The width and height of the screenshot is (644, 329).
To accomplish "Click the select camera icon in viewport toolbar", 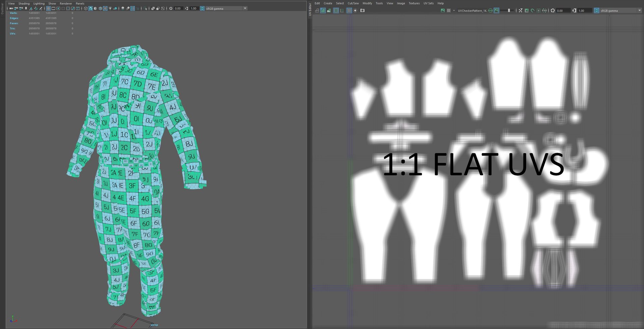I will tap(11, 8).
